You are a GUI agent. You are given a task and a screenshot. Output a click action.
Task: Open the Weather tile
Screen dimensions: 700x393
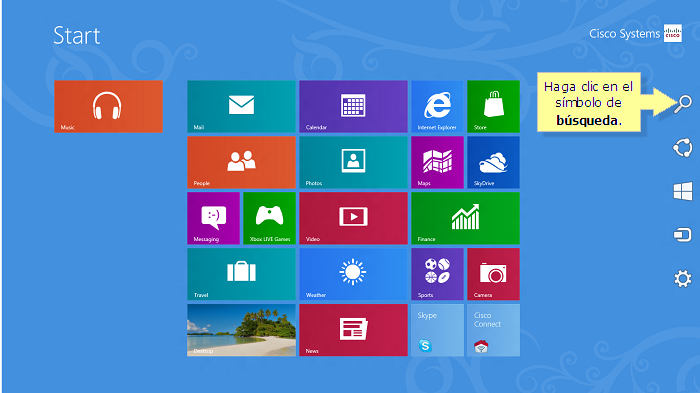pyautogui.click(x=353, y=274)
